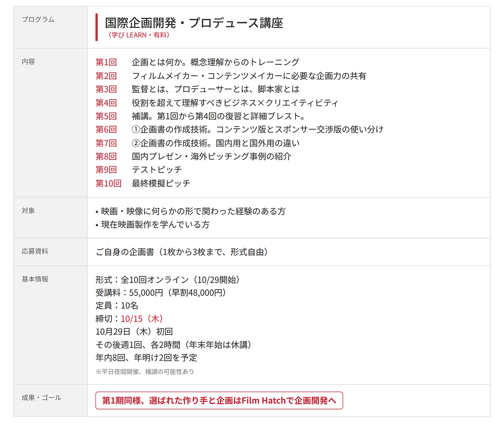Click text 役割を超えて理解すべきビジネス×クリエイティビティ
504x429 pixels.
tap(235, 103)
